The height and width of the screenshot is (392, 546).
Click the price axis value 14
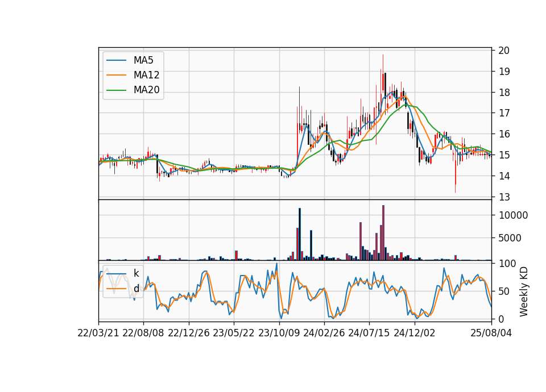(x=504, y=176)
